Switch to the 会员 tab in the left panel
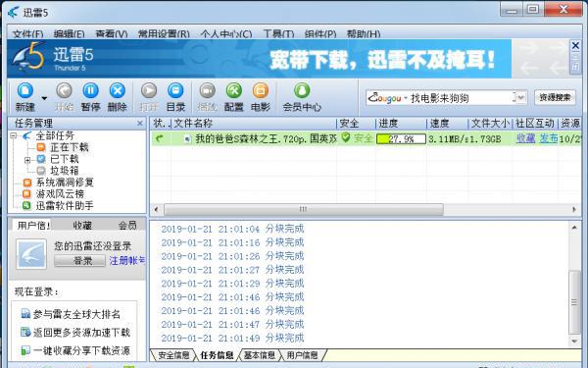Image resolution: width=588 pixels, height=368 pixels. (x=127, y=225)
